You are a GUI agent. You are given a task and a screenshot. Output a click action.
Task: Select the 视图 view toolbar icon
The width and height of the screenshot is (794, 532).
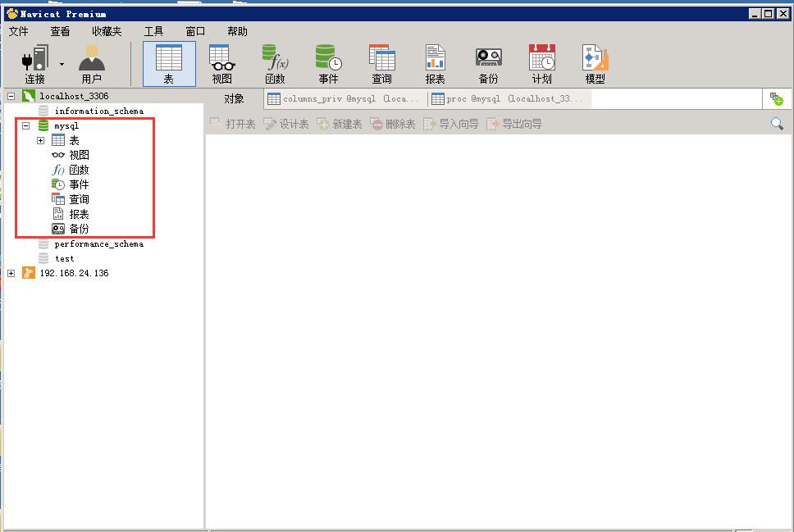click(222, 64)
